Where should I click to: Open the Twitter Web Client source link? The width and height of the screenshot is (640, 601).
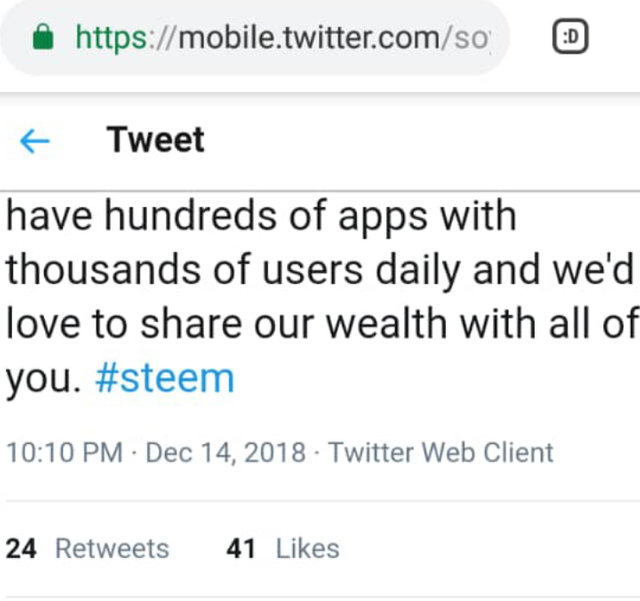click(x=440, y=452)
